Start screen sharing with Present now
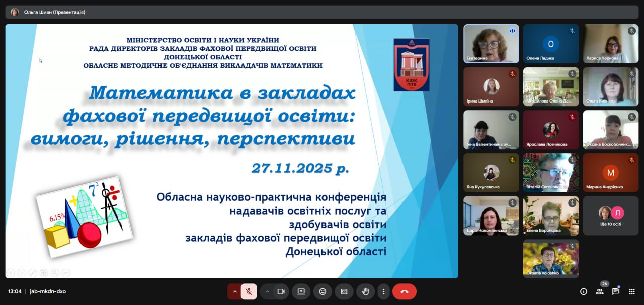 [301, 291]
